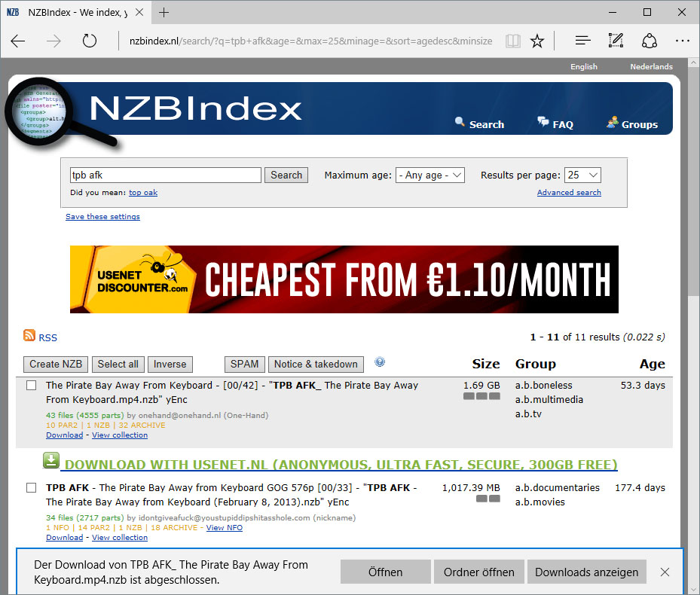Click the scrollbar up arrow

click(x=693, y=63)
